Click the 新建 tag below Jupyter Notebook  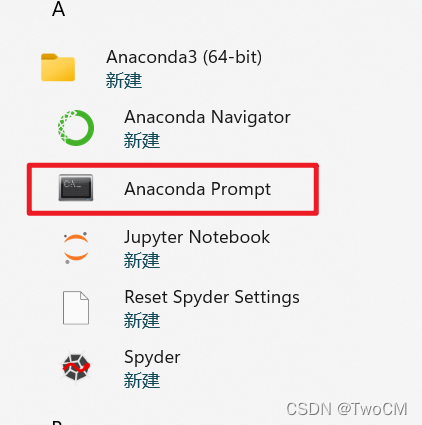[142, 261]
